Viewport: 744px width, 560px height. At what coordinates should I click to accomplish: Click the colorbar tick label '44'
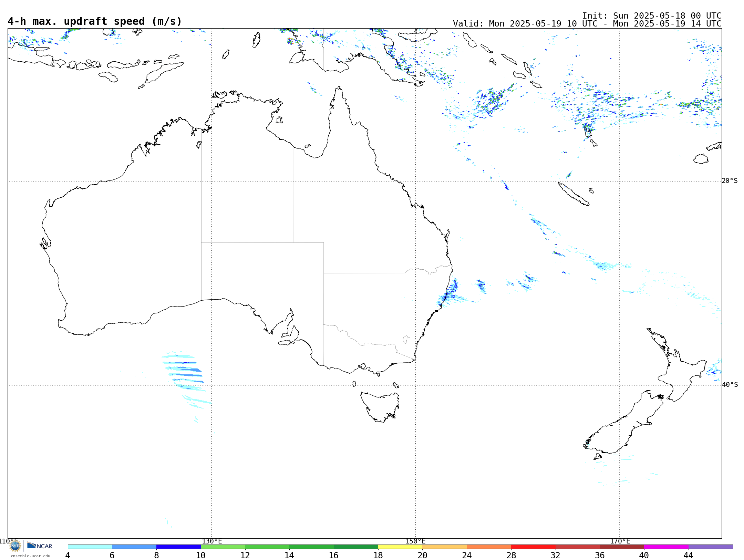[688, 556]
